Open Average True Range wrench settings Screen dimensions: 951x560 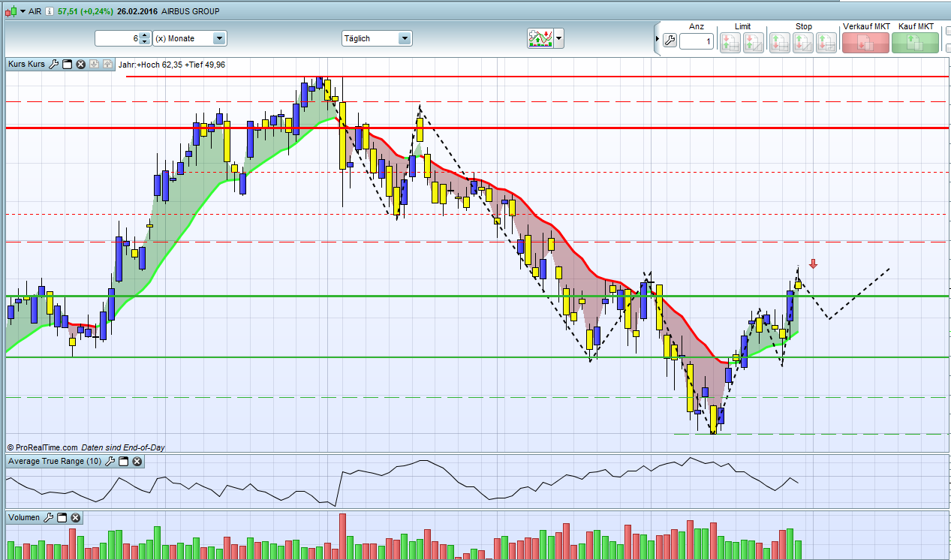click(110, 462)
